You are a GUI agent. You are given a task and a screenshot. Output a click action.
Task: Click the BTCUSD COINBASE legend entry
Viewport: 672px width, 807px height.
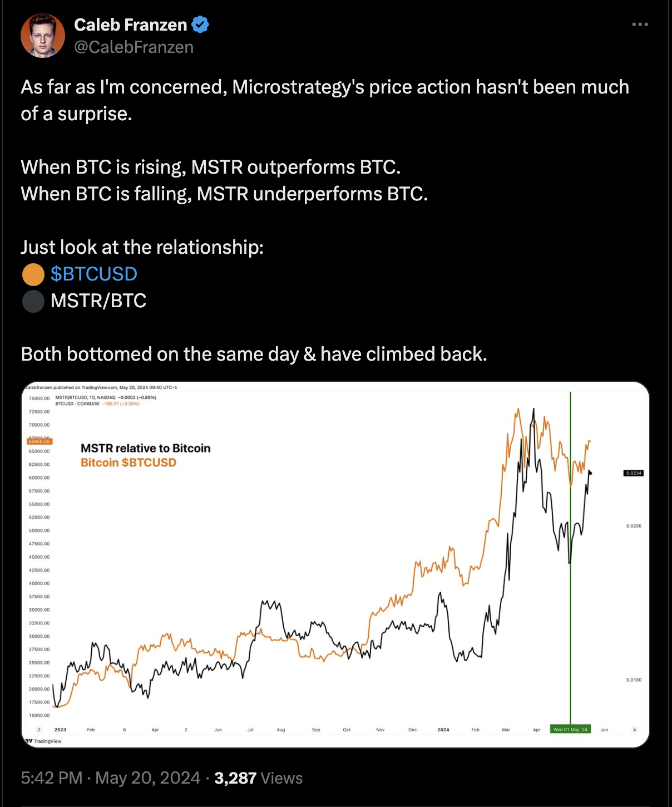pos(97,404)
